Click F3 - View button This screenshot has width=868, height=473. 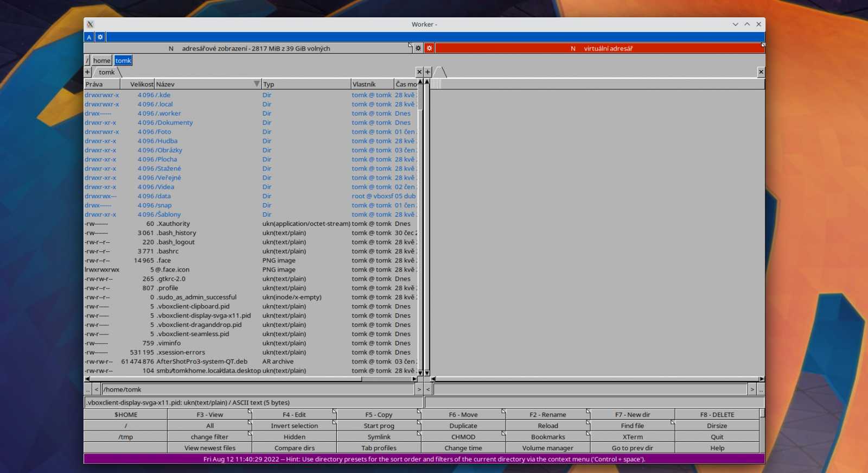pyautogui.click(x=210, y=414)
